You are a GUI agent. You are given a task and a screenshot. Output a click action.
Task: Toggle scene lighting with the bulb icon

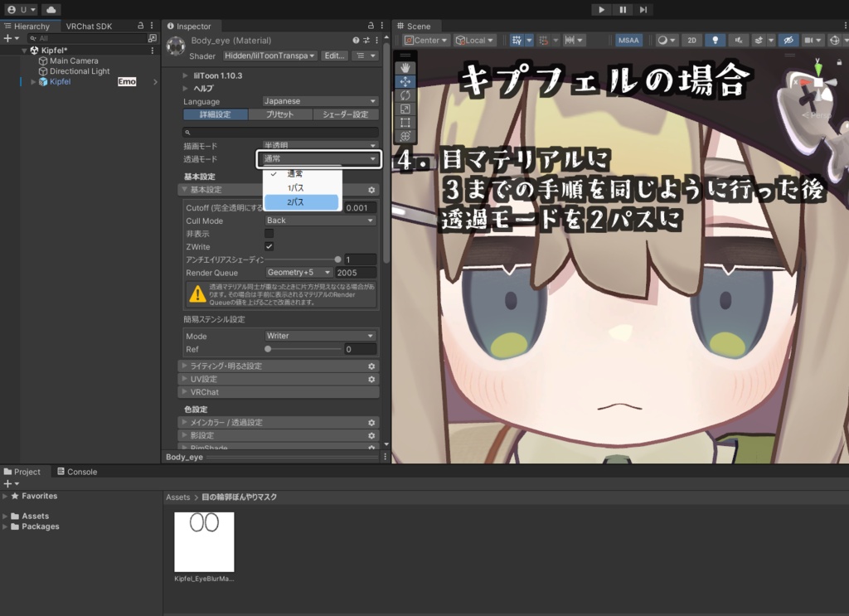(x=715, y=40)
